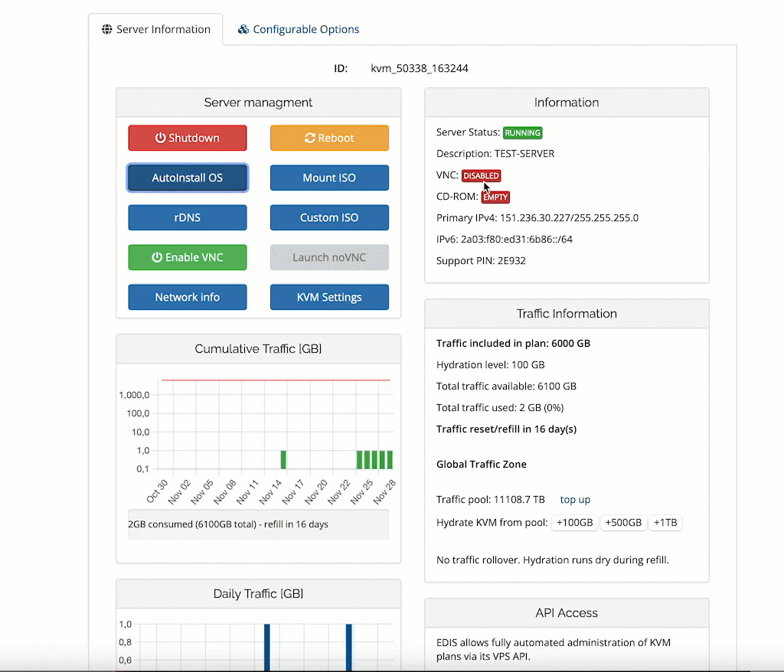Screen dimensions: 784x672
Task: Hydrate KVM with +100GB
Action: (x=574, y=523)
